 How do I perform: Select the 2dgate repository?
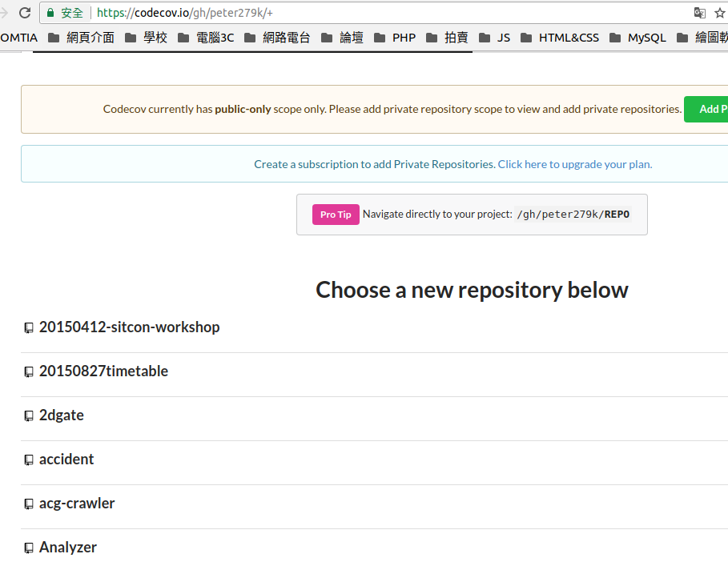click(x=62, y=415)
